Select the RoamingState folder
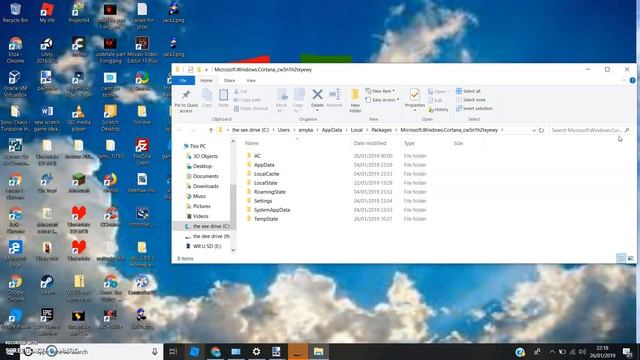The width and height of the screenshot is (640, 360). point(270,192)
